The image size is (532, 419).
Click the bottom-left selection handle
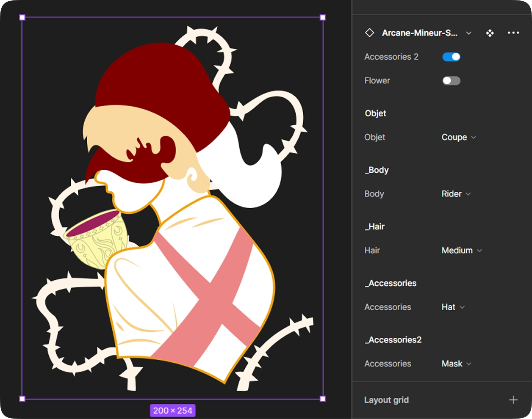click(x=22, y=399)
